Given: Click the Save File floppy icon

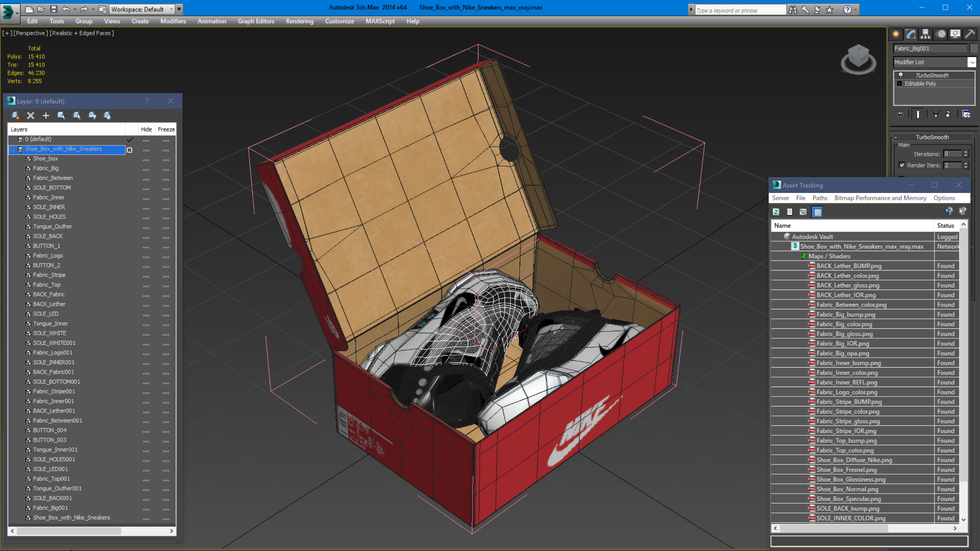Looking at the screenshot, I should tap(54, 9).
